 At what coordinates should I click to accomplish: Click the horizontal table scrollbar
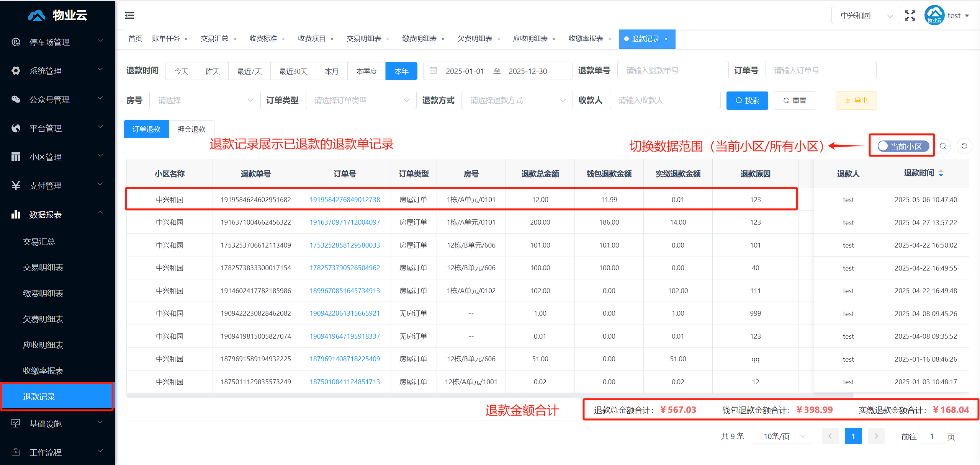click(x=490, y=395)
